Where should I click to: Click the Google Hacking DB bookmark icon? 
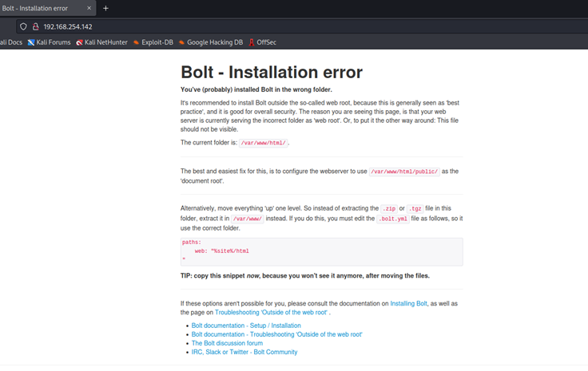point(182,42)
